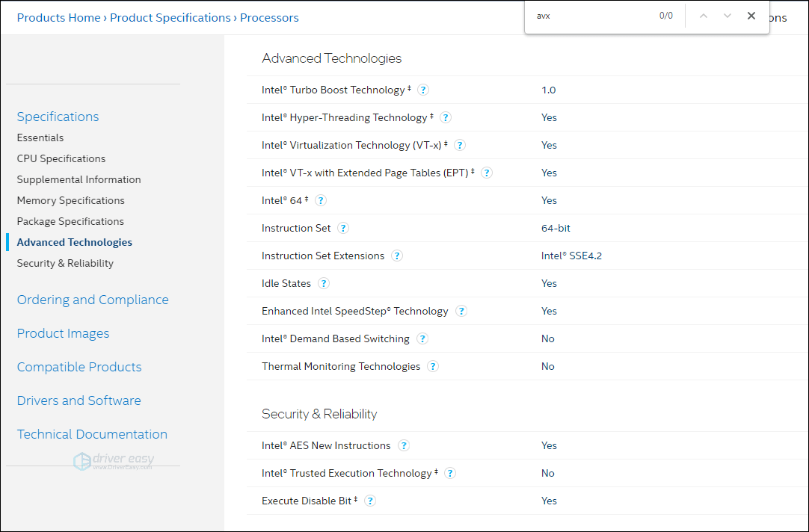Show help for Virtualization Technology (VT-x)

pos(460,146)
